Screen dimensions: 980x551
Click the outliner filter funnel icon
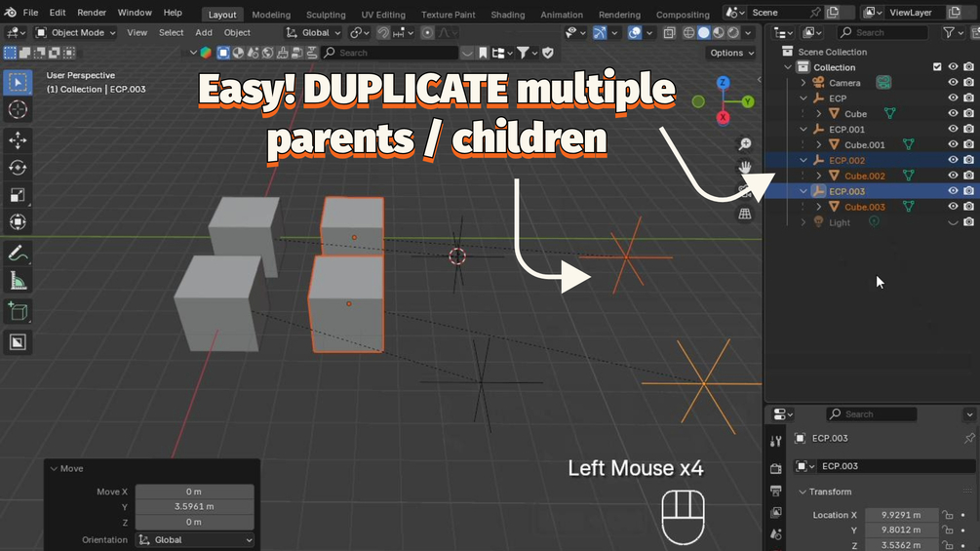tap(949, 32)
